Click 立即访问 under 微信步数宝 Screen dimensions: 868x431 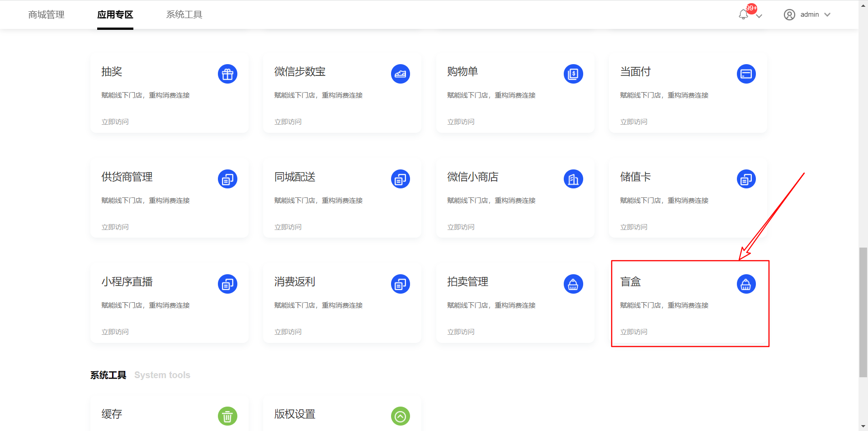288,122
